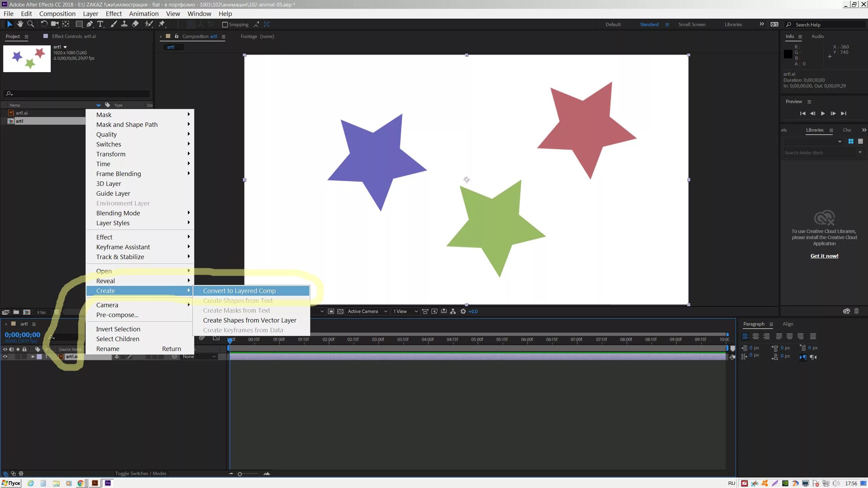The height and width of the screenshot is (488, 868).
Task: Pick the Rotation tool
Action: pyautogui.click(x=44, y=24)
